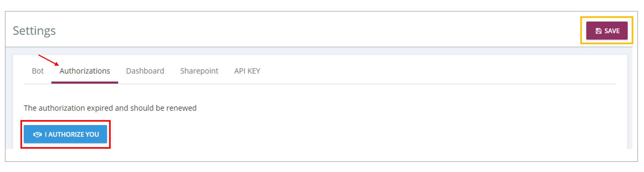Click the blue authorize button text

tap(72, 134)
